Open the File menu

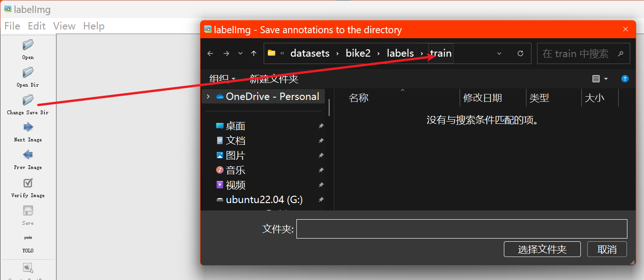12,26
